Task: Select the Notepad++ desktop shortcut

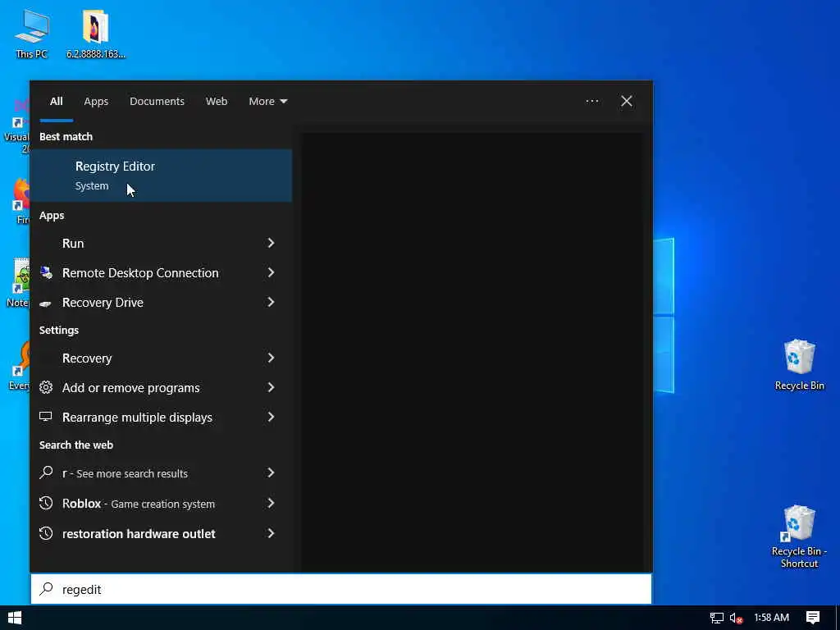Action: click(18, 283)
